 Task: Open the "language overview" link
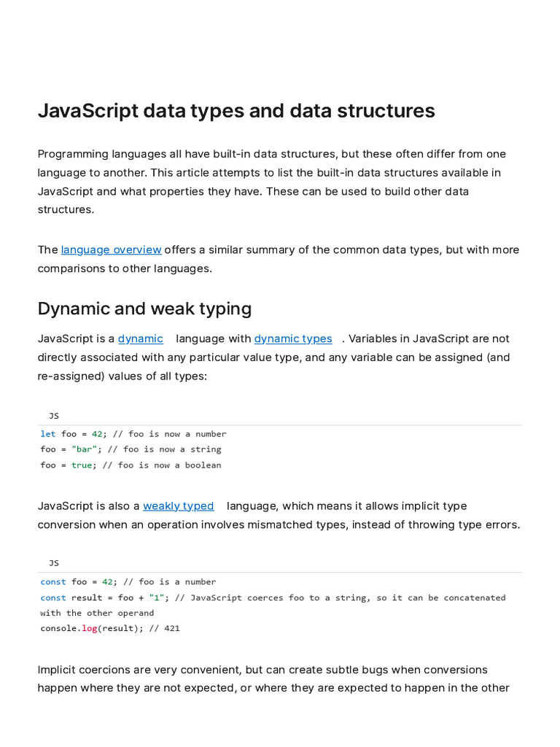coord(111,249)
